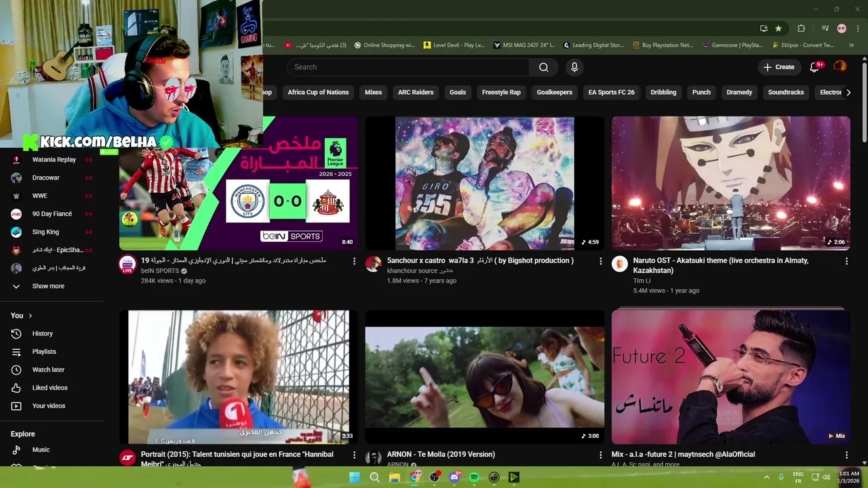Screen dimensions: 868x488
Task: Open the Chrome profile avatar
Action: [x=842, y=28]
